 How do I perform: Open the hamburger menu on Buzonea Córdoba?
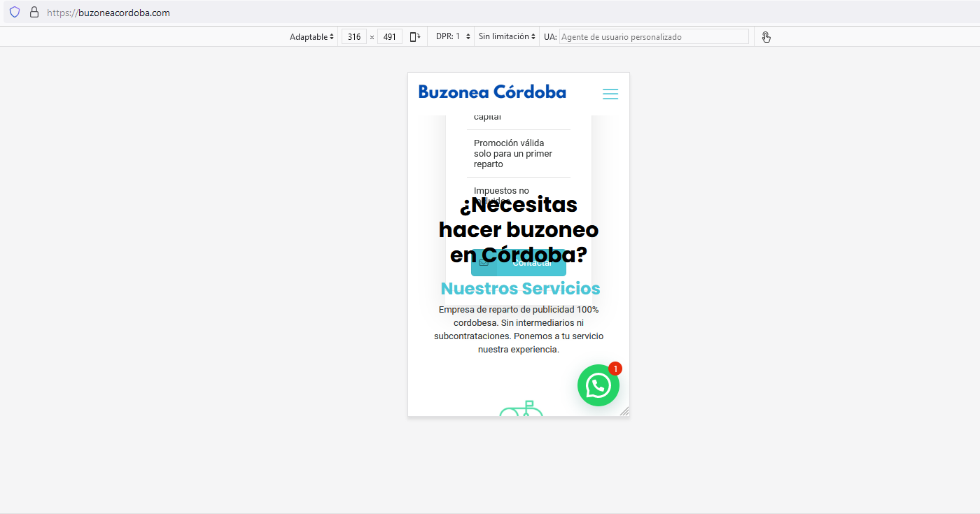click(610, 94)
